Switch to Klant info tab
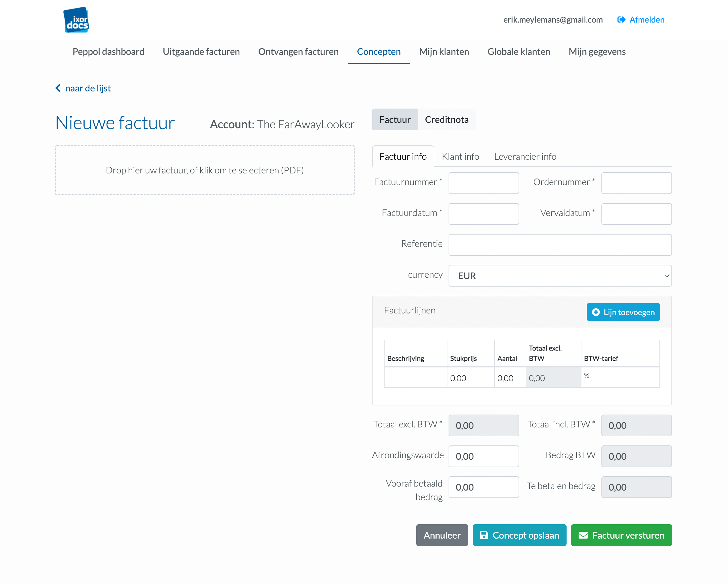728x584 pixels. [x=460, y=156]
